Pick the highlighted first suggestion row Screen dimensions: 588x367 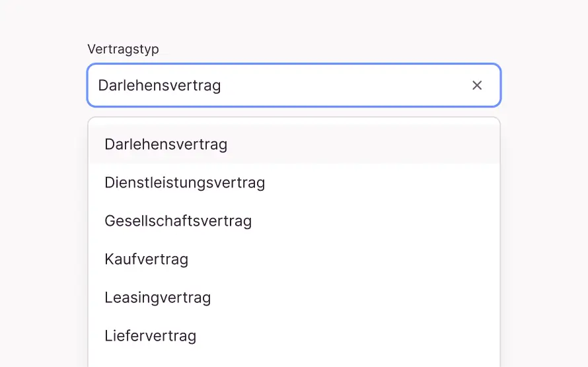click(294, 145)
